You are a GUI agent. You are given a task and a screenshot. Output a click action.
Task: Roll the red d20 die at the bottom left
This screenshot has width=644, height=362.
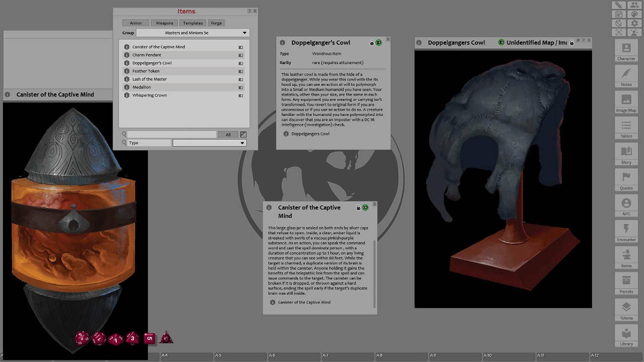81,338
